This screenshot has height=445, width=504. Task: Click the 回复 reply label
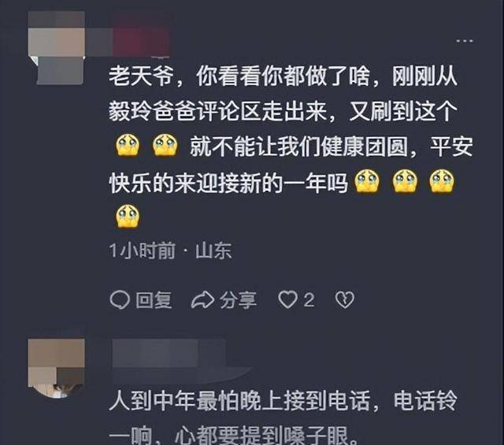pos(154,300)
